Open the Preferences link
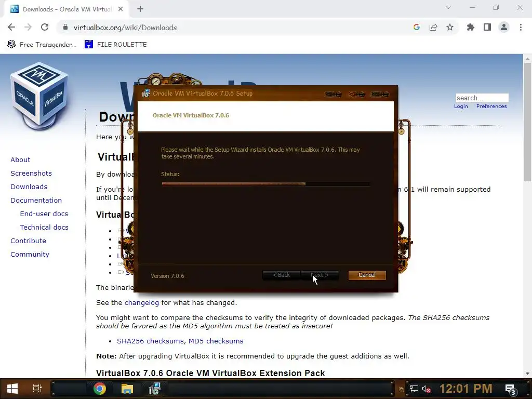Screen dimensions: 532x399 491,106
